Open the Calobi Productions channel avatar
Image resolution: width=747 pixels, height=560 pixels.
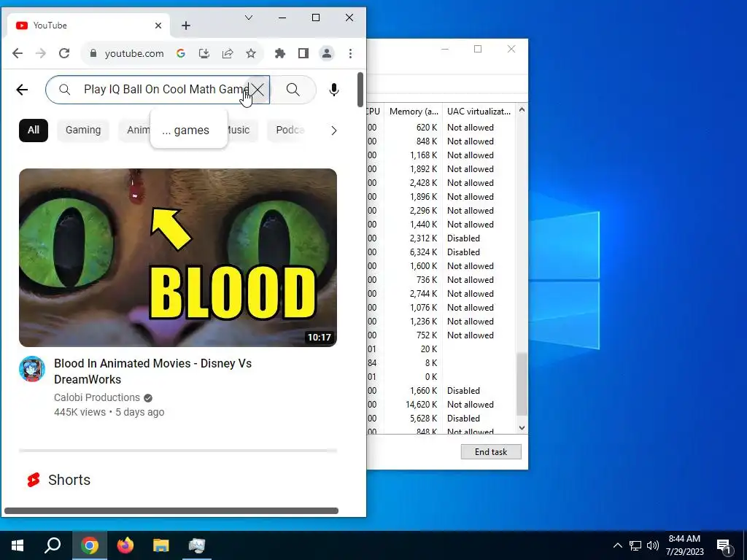[x=32, y=369]
